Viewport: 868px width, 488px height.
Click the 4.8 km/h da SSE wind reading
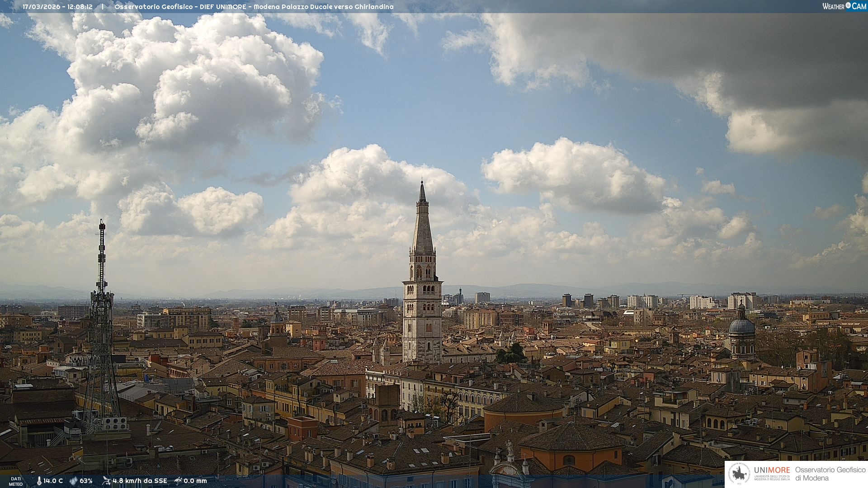coord(140,481)
